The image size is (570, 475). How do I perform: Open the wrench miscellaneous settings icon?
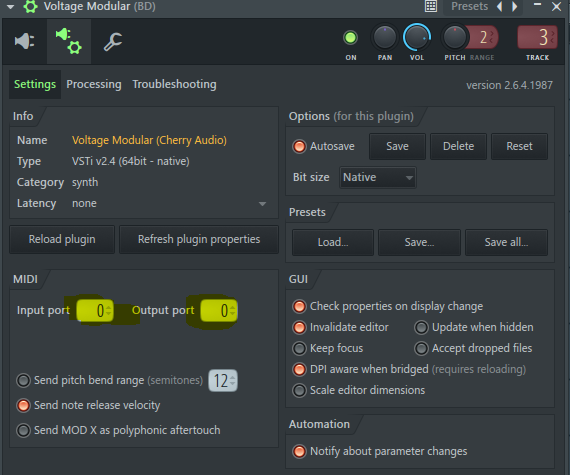click(x=113, y=41)
